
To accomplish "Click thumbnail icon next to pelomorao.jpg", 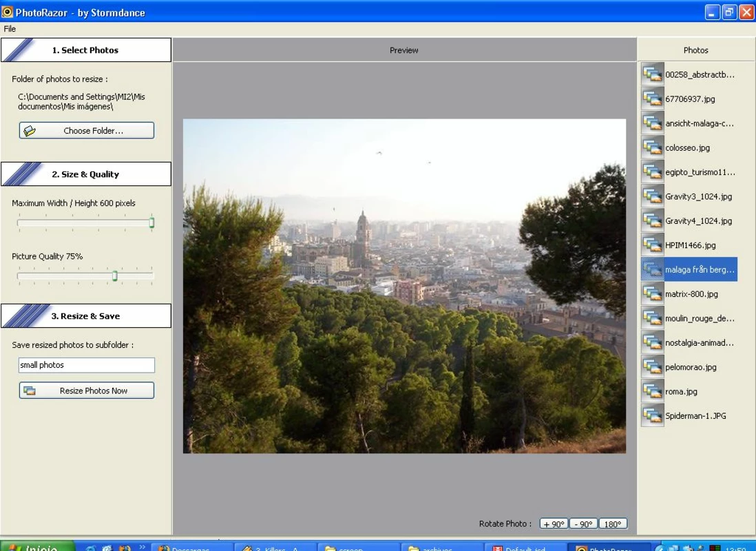I will pyautogui.click(x=652, y=366).
